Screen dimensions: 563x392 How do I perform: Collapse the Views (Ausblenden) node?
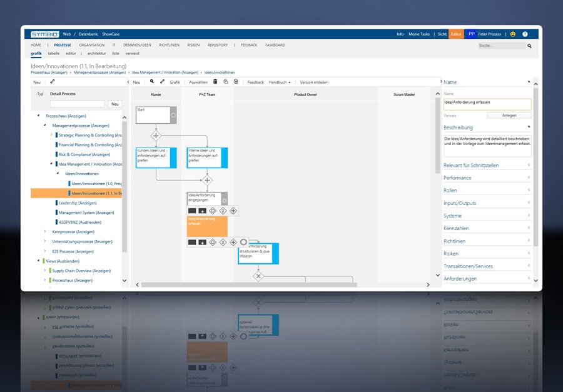38,261
